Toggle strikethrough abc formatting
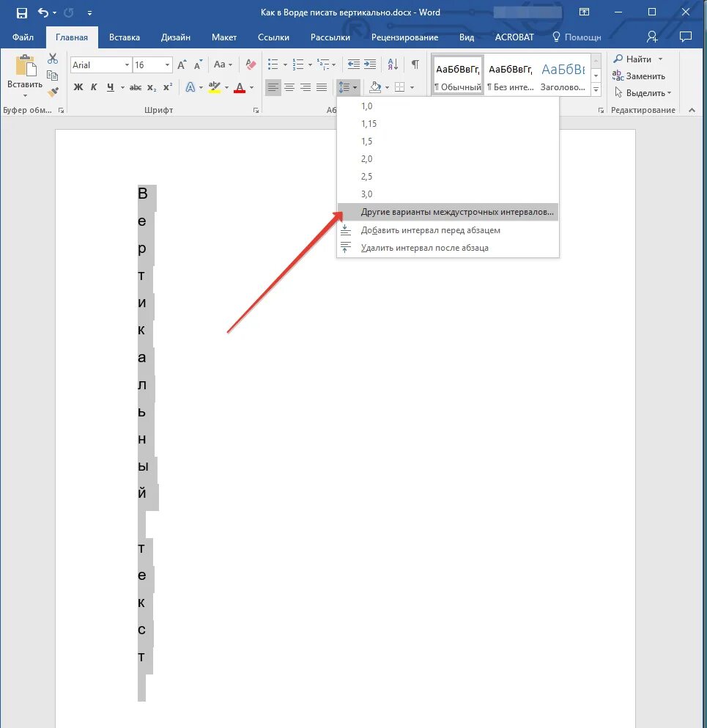707x728 pixels. pos(136,87)
